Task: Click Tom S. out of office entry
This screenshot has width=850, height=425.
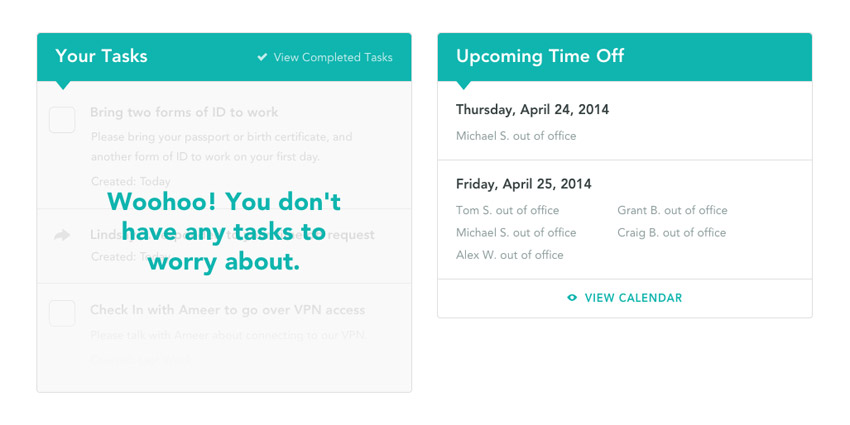Action: (x=507, y=211)
